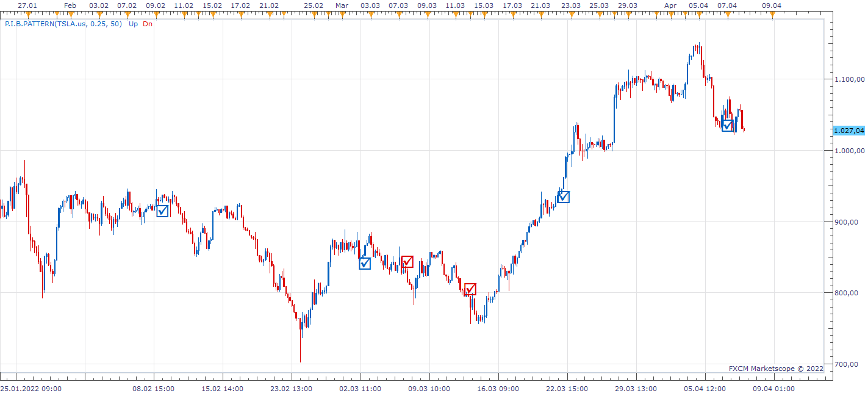868x396 pixels.
Task: Click the 16.03 09:00 bottom time label
Action: 498,389
